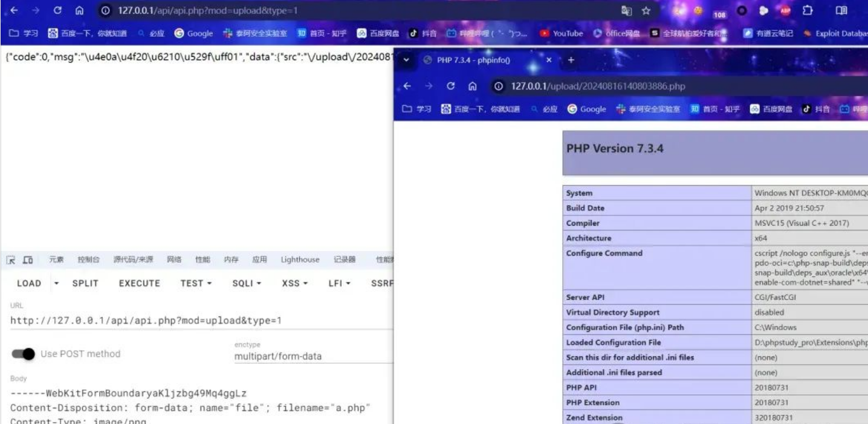Toggle the DevTools device toolbar icon
The width and height of the screenshot is (868, 424).
tap(27, 260)
